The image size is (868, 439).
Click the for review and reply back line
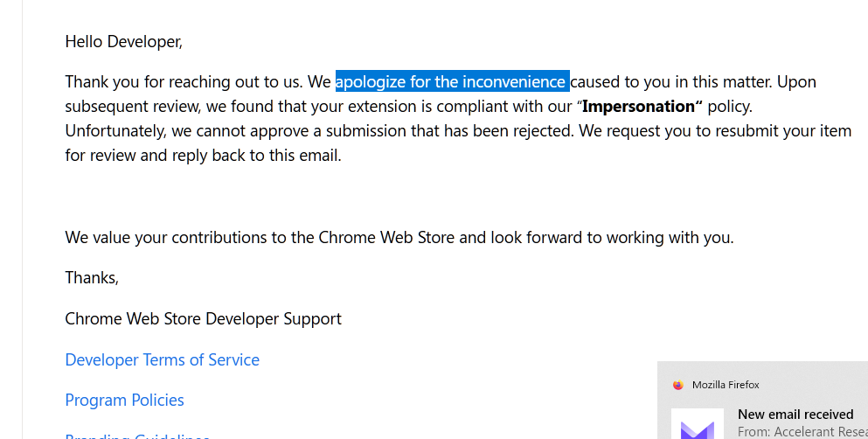tap(203, 156)
